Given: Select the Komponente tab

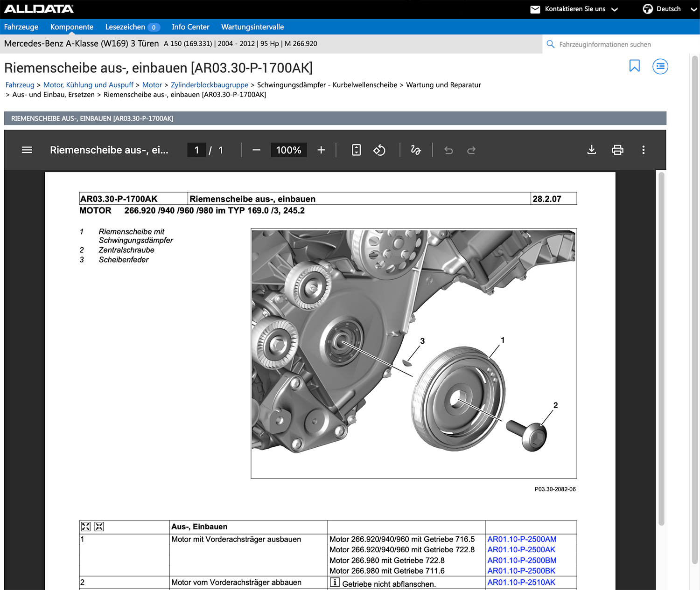Looking at the screenshot, I should point(72,27).
